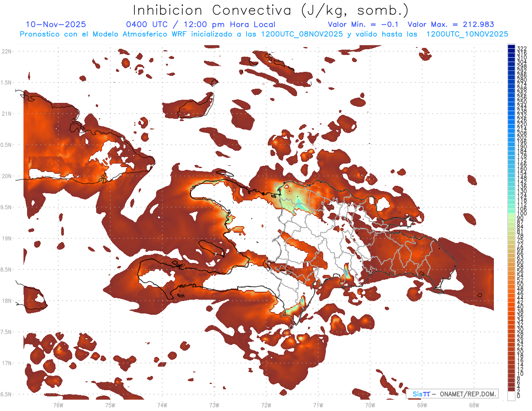
Task: Click the '75W' longitude label
Action: pos(110,405)
